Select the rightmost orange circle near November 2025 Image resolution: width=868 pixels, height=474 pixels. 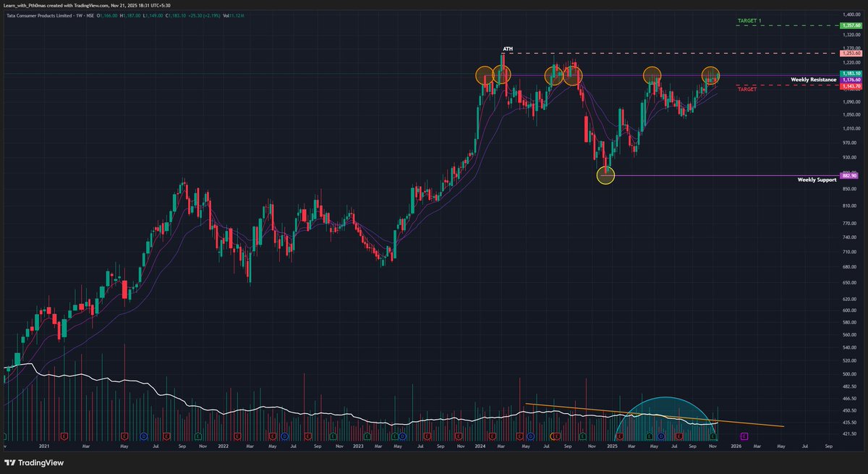pos(710,74)
